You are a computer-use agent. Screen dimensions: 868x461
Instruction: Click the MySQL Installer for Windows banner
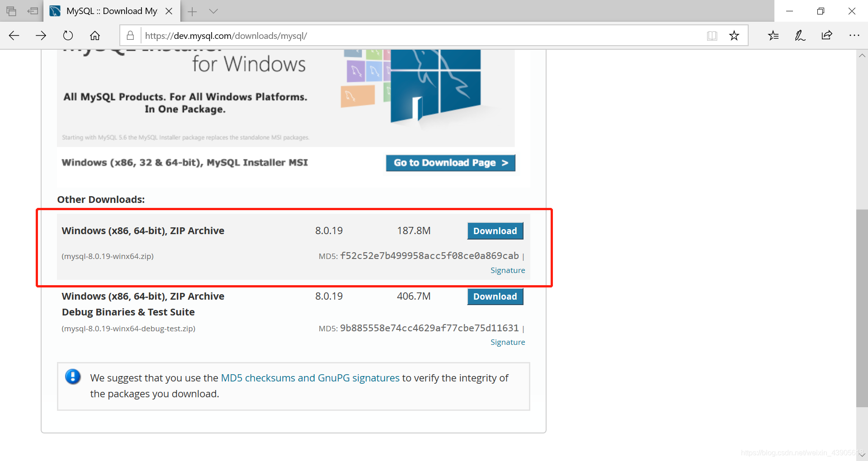click(286, 98)
